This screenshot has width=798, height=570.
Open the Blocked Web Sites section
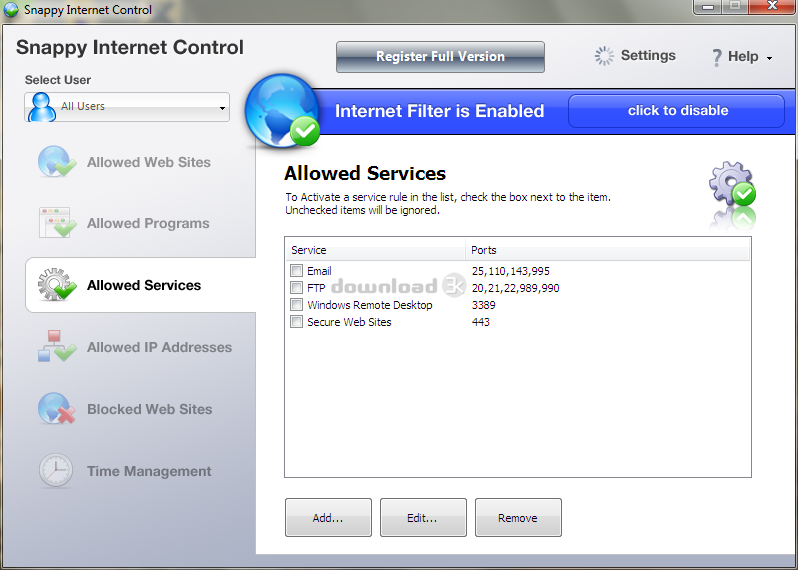click(x=149, y=409)
